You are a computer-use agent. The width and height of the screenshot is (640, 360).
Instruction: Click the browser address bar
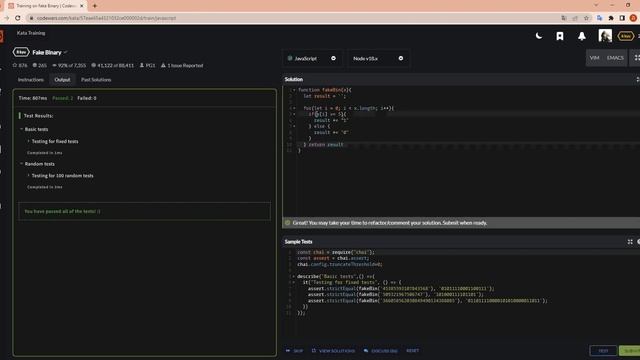pyautogui.click(x=294, y=18)
